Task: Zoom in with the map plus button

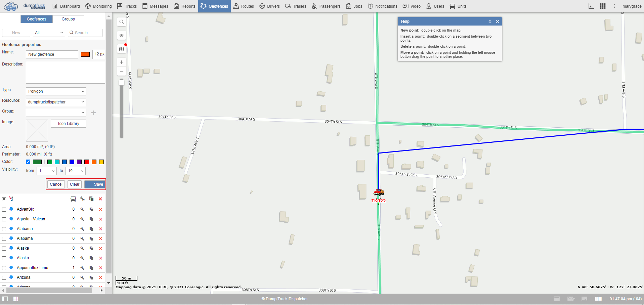Action: point(122,62)
